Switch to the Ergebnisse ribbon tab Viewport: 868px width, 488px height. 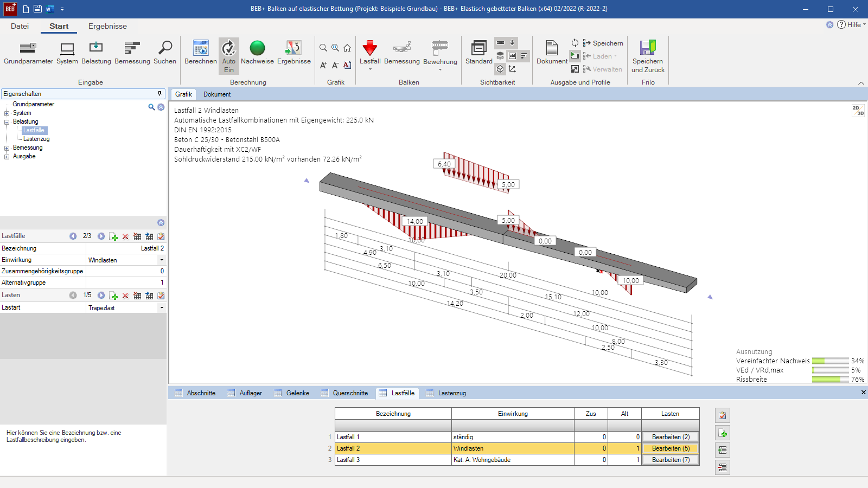(x=107, y=26)
